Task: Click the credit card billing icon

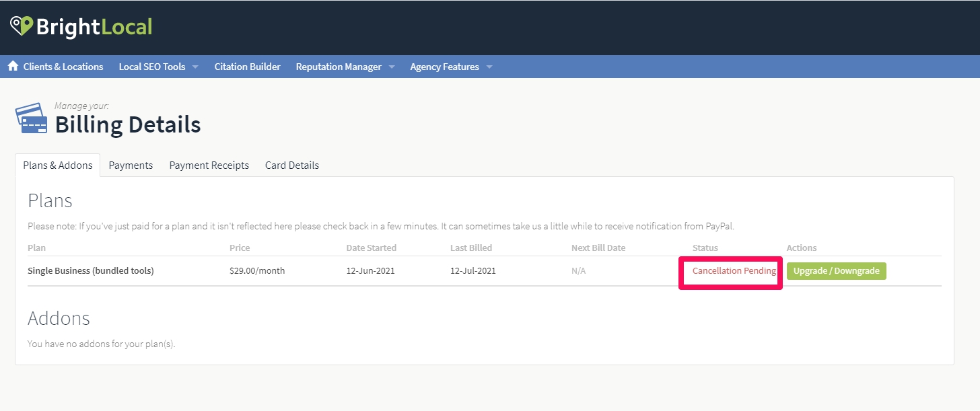Action: 31,119
